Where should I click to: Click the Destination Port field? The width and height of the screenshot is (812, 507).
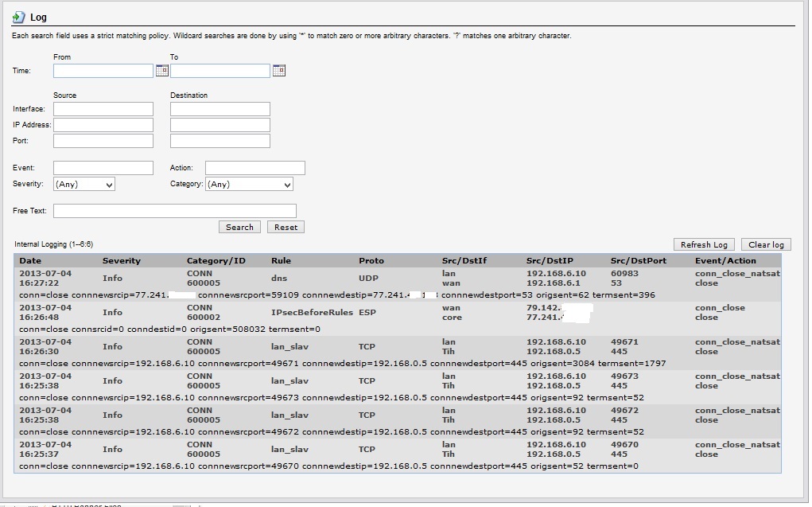220,141
